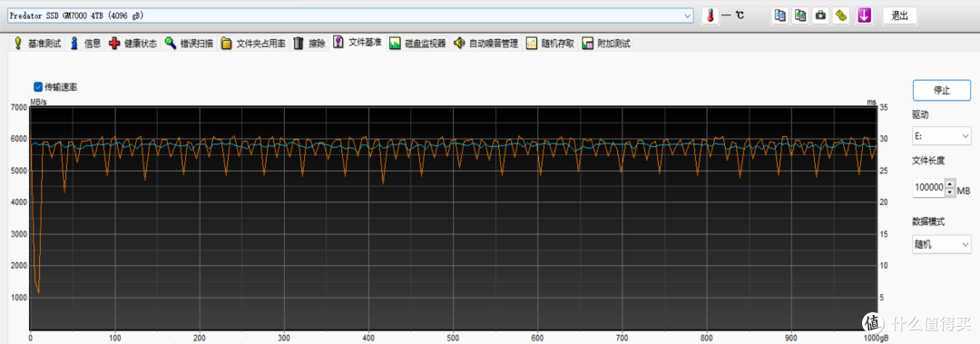
Task: Click the 停止 stop button
Action: pos(942,90)
